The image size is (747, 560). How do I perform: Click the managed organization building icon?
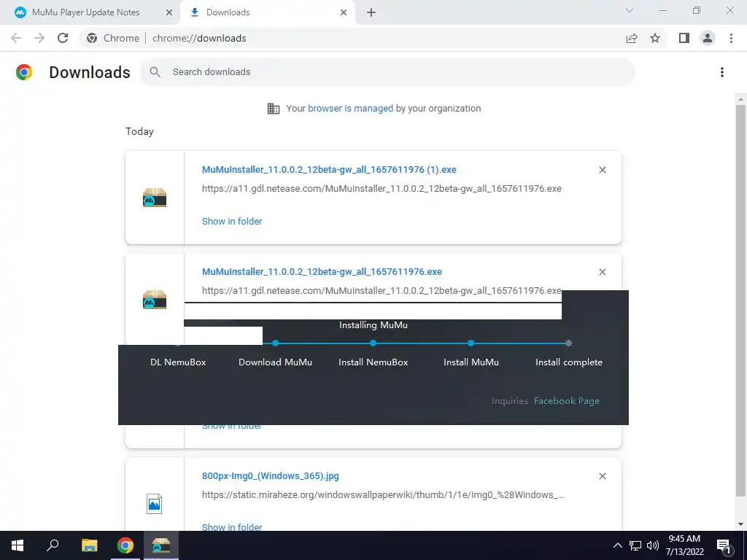(x=274, y=109)
